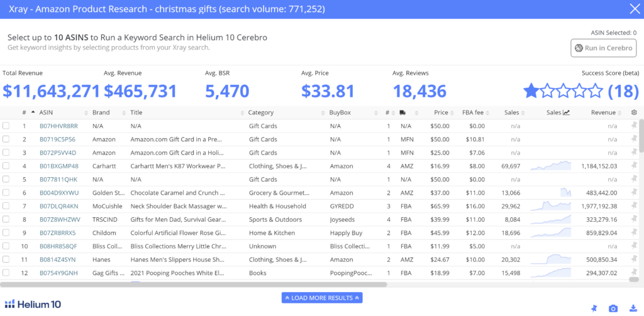Click the download export icon
The image size is (644, 316).
(x=633, y=308)
